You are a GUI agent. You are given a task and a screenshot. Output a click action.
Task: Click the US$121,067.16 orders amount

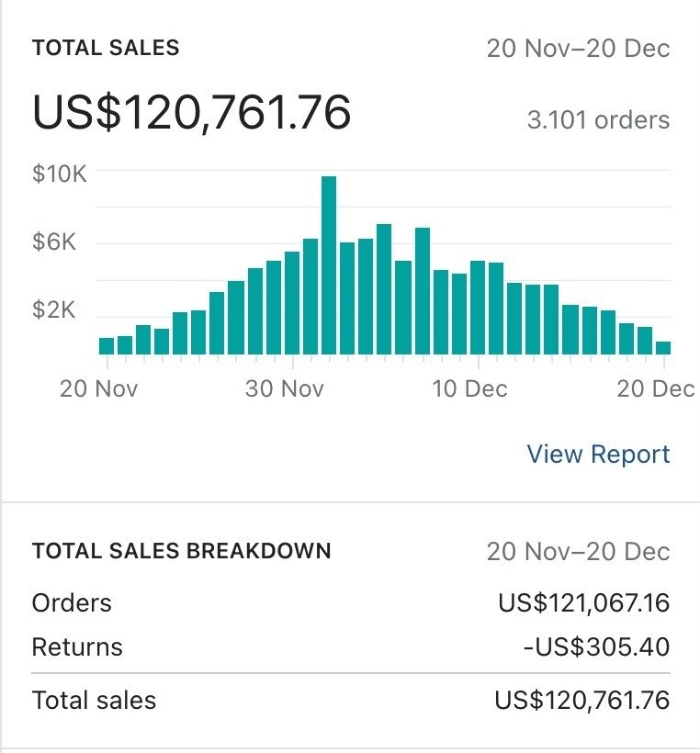coord(583,603)
